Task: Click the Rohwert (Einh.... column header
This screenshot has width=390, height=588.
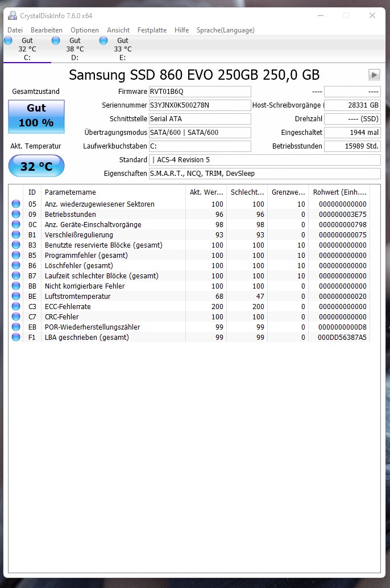Action: pos(339,192)
